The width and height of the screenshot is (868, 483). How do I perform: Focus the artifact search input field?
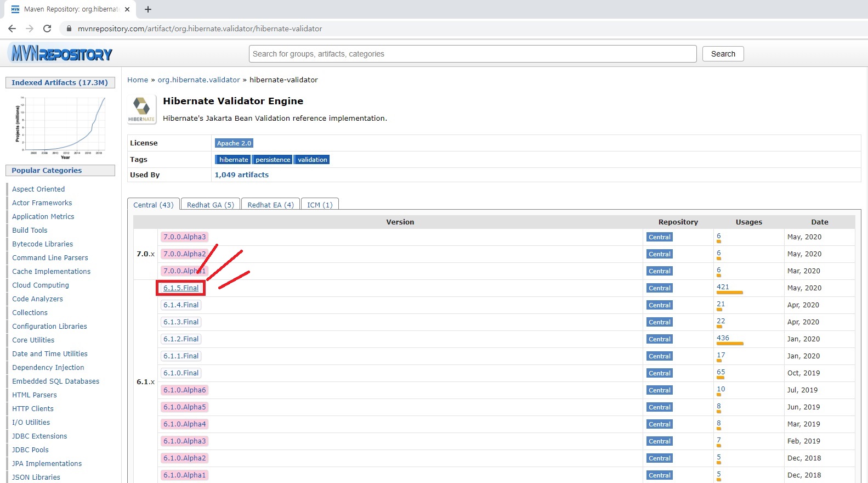pos(473,54)
